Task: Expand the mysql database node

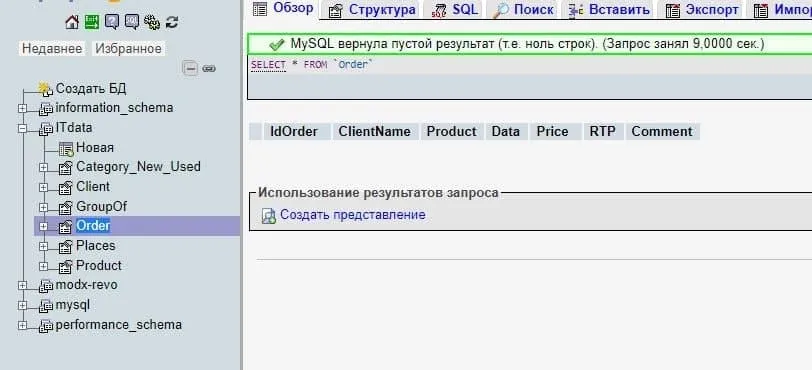Action: [x=22, y=305]
